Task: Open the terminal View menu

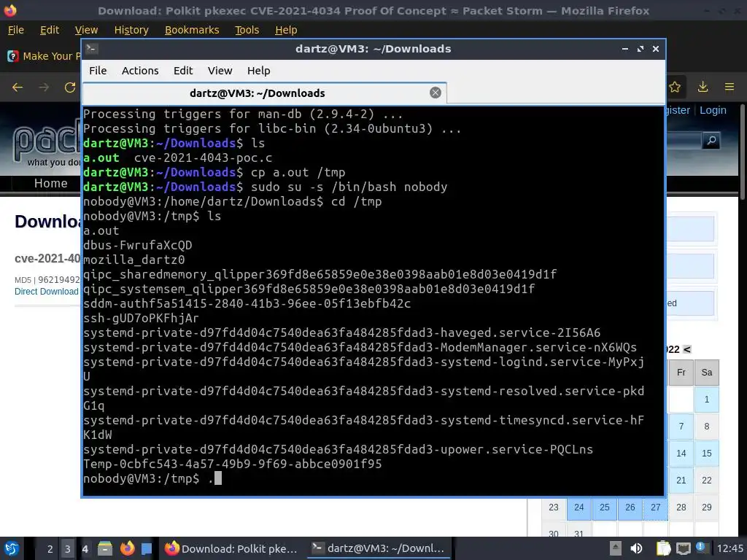Action: pyautogui.click(x=220, y=71)
